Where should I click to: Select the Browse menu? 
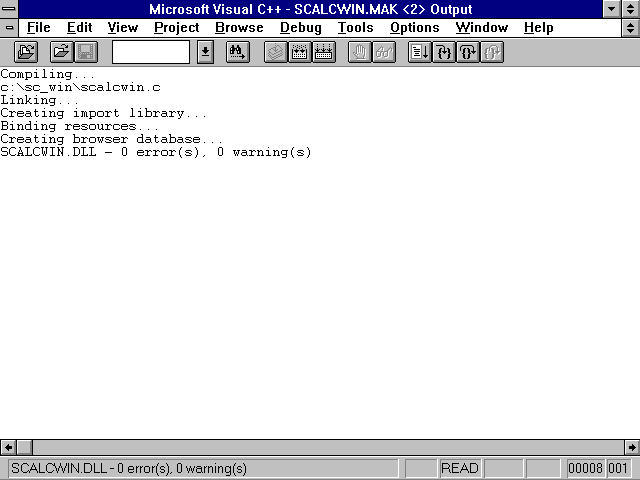(x=239, y=28)
